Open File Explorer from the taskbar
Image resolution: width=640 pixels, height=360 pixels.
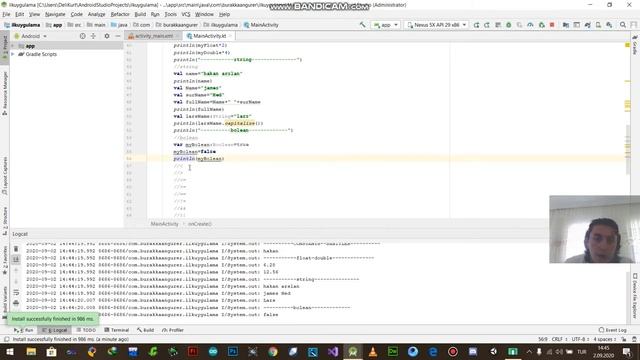tap(31, 351)
